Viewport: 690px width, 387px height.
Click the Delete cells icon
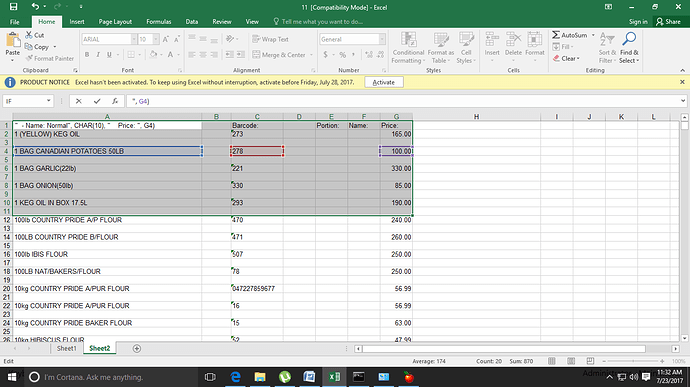coord(513,40)
